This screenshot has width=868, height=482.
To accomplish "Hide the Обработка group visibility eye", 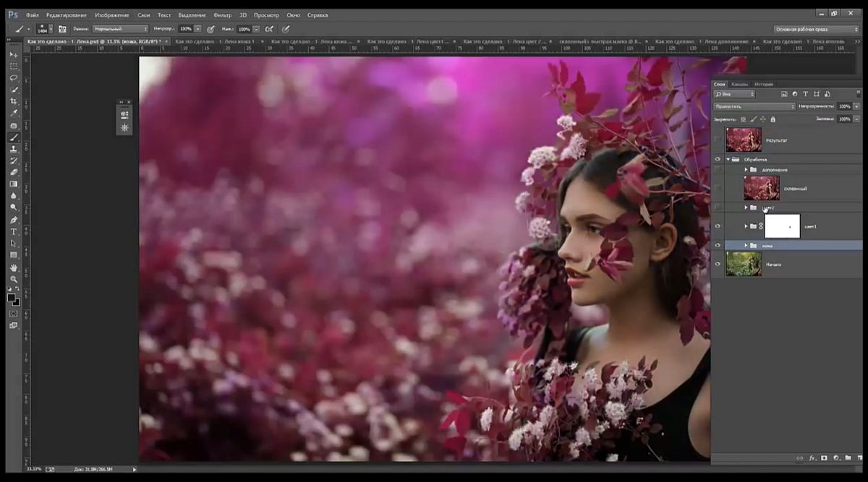I will [x=718, y=159].
